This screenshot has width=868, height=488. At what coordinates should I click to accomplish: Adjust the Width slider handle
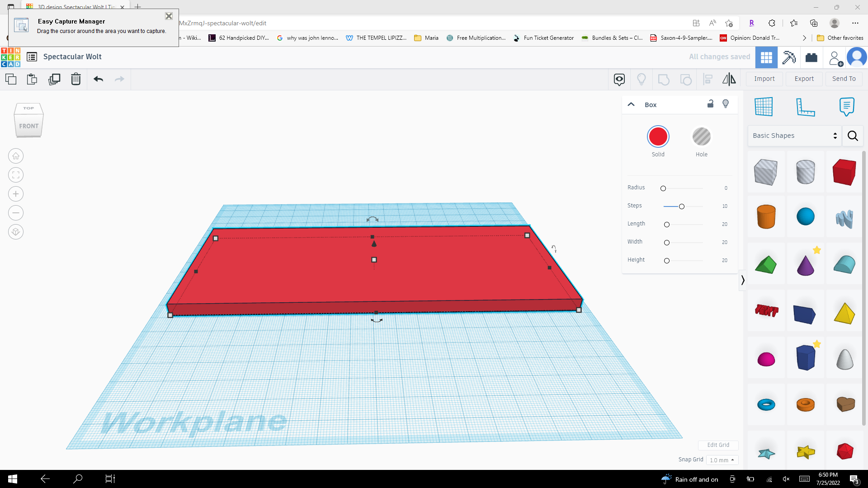667,243
